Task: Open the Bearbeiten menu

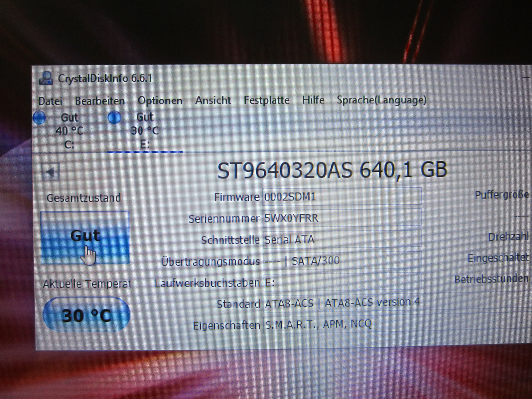Action: (x=100, y=101)
